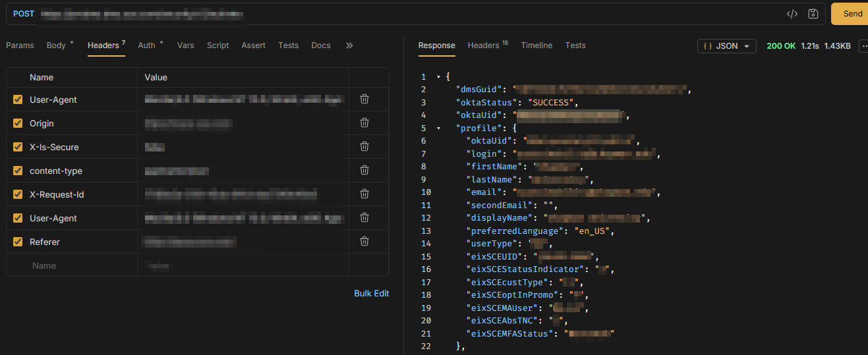Switch to the Docs tab

click(x=321, y=45)
